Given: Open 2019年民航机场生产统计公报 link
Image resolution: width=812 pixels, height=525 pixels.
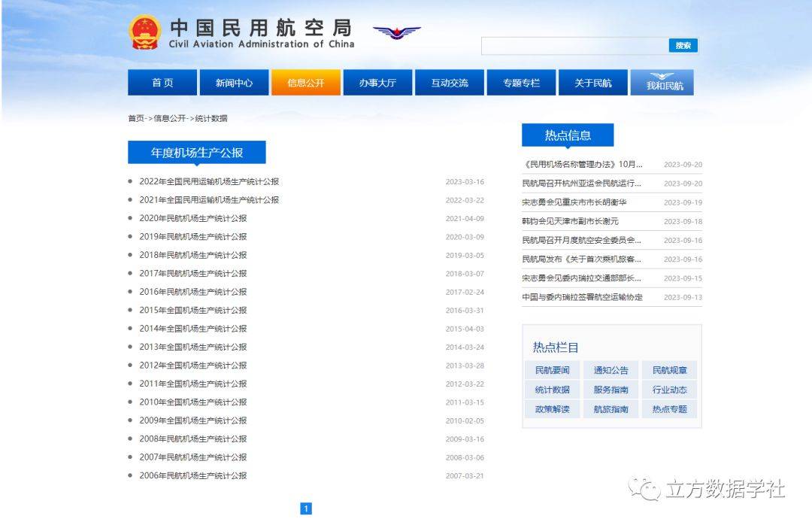Looking at the screenshot, I should (x=193, y=236).
